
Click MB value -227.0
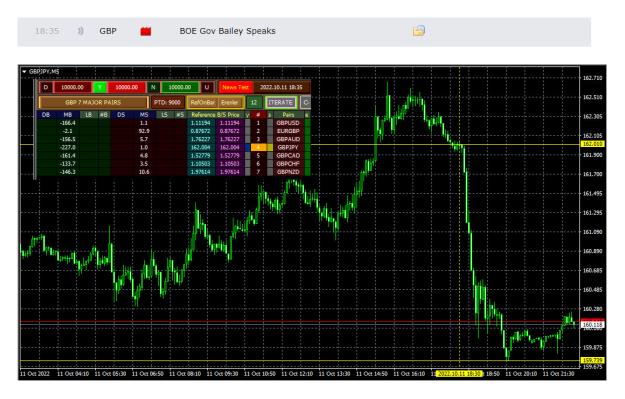[x=68, y=147]
